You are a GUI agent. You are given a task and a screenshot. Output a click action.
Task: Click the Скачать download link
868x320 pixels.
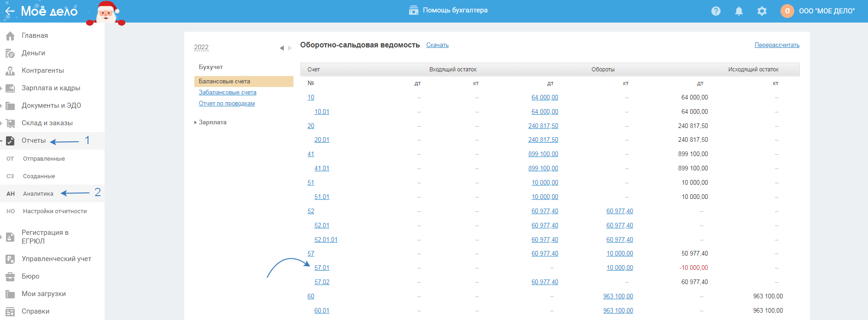(x=437, y=45)
